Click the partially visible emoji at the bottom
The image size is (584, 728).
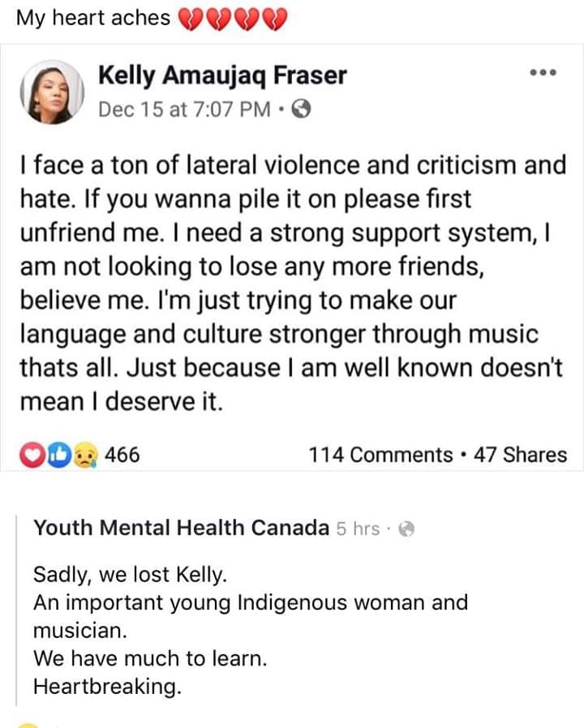[28, 724]
